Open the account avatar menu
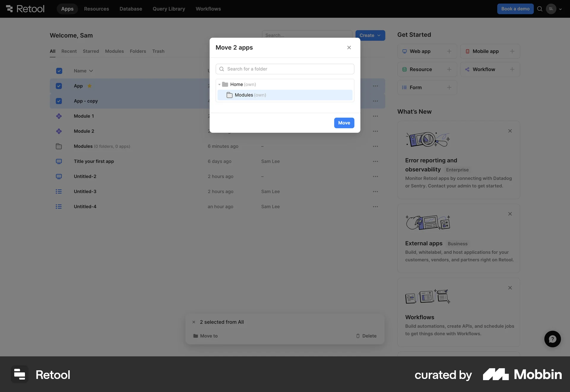 point(552,9)
